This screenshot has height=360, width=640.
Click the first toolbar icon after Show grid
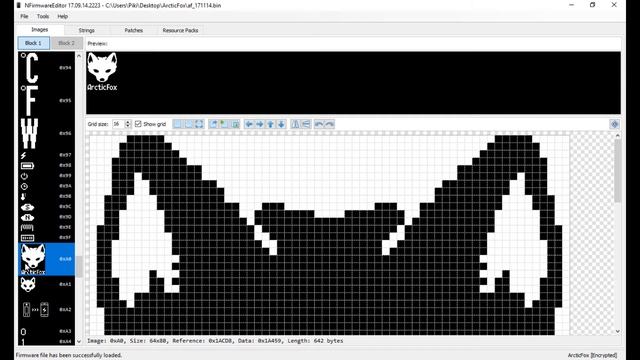pyautogui.click(x=178, y=124)
